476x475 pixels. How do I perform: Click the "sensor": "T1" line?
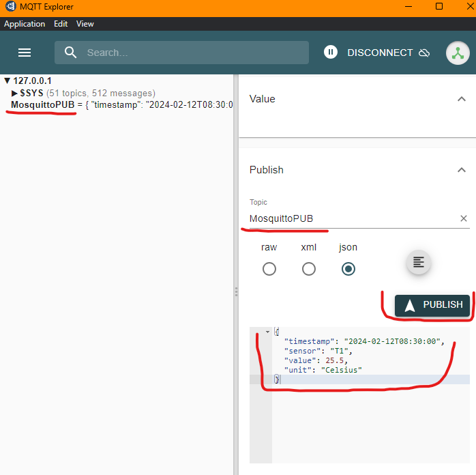point(318,351)
